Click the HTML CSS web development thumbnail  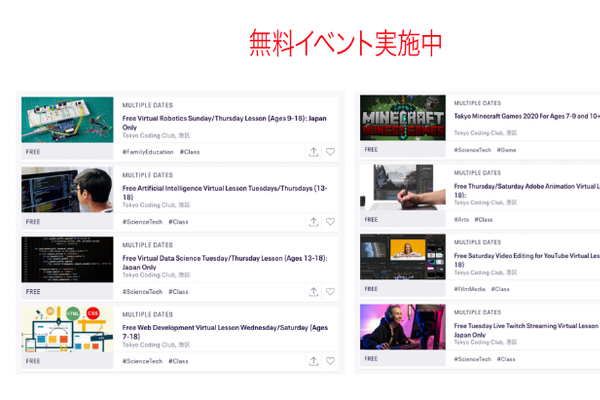point(67,329)
